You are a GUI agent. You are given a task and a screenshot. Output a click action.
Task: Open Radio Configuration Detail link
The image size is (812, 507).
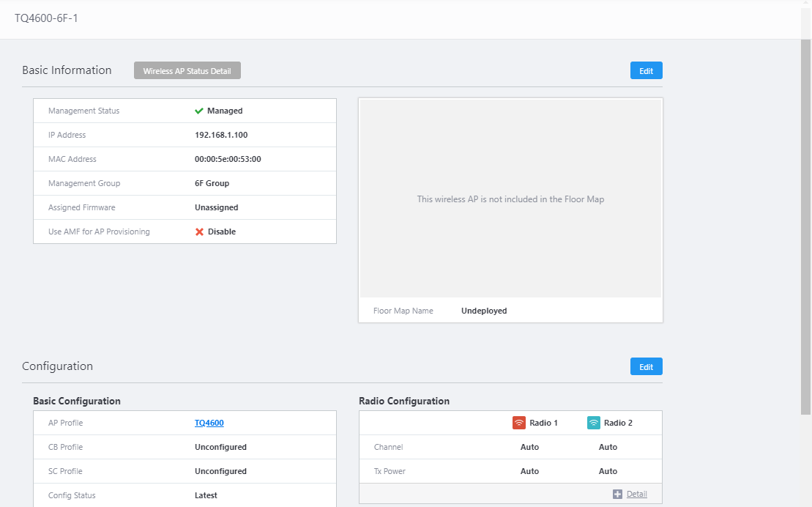(x=636, y=494)
